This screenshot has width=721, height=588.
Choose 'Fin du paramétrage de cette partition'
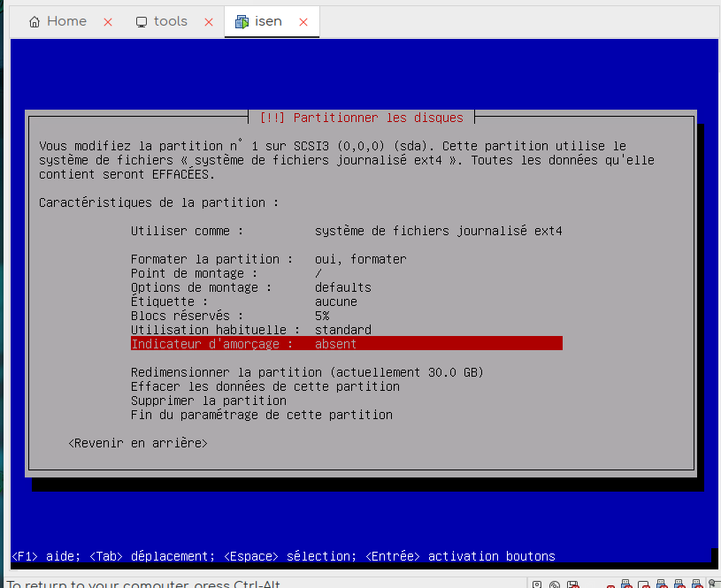click(x=261, y=415)
